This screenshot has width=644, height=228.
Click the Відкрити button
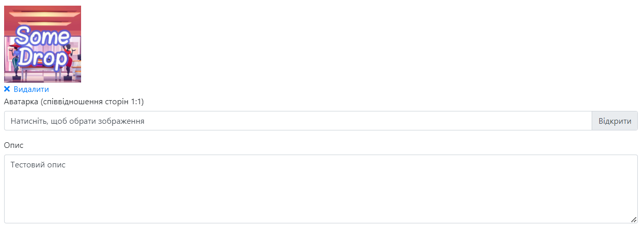pos(615,121)
